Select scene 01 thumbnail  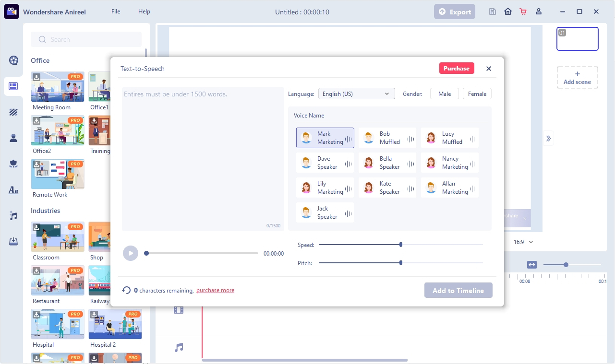(x=578, y=39)
